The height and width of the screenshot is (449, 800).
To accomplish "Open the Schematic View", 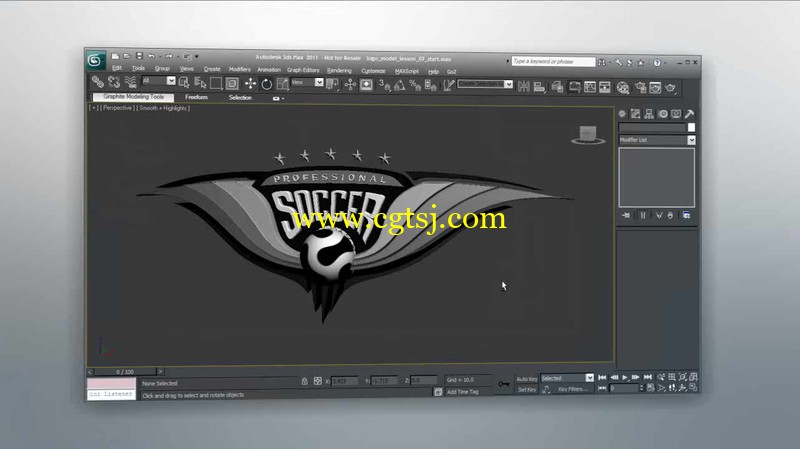I will pos(605,87).
